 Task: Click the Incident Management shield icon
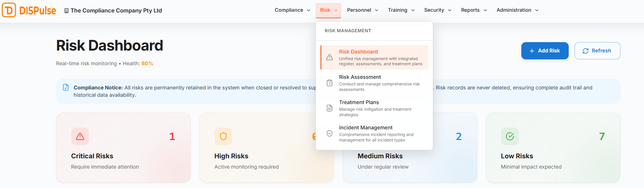tap(330, 133)
